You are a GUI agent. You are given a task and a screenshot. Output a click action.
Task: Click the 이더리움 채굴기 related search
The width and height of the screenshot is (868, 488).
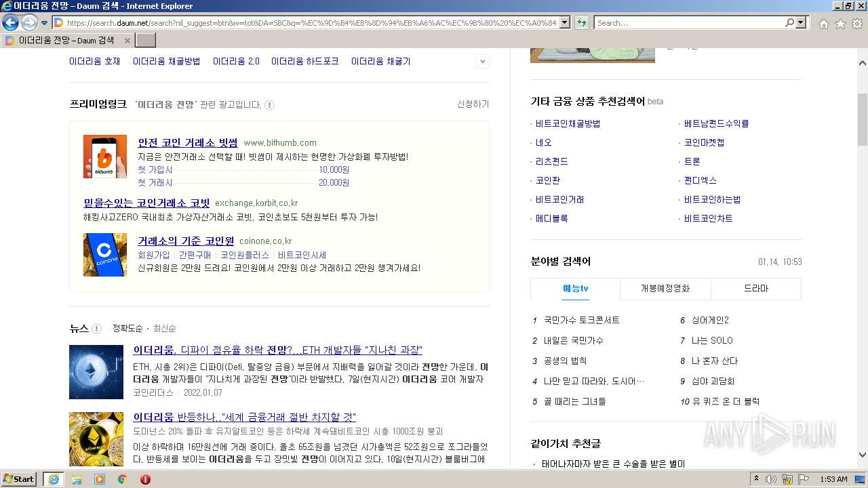[380, 61]
